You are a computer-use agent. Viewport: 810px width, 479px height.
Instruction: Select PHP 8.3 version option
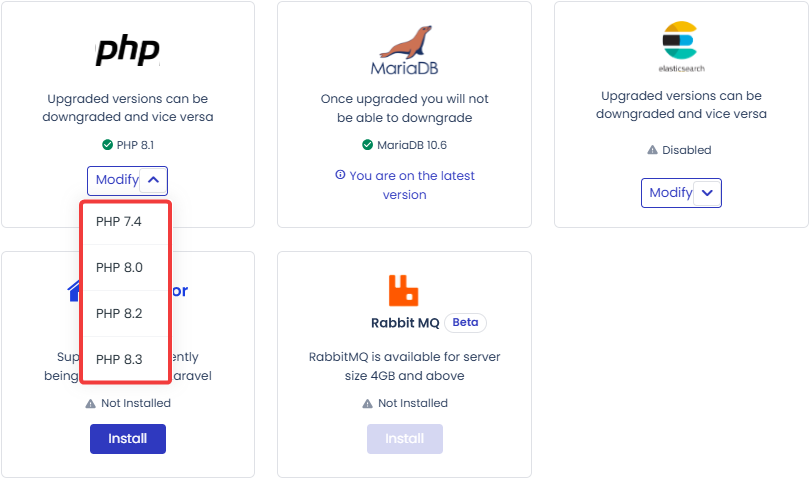pos(126,360)
